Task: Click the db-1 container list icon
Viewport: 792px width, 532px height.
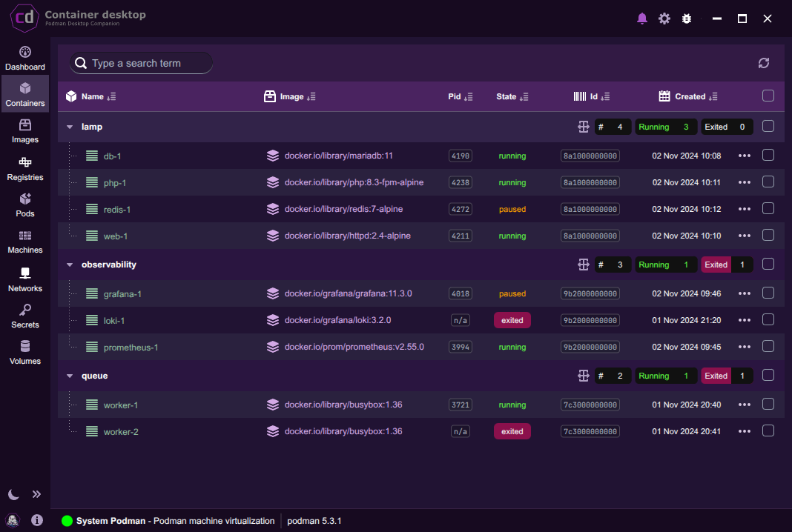Action: tap(92, 156)
